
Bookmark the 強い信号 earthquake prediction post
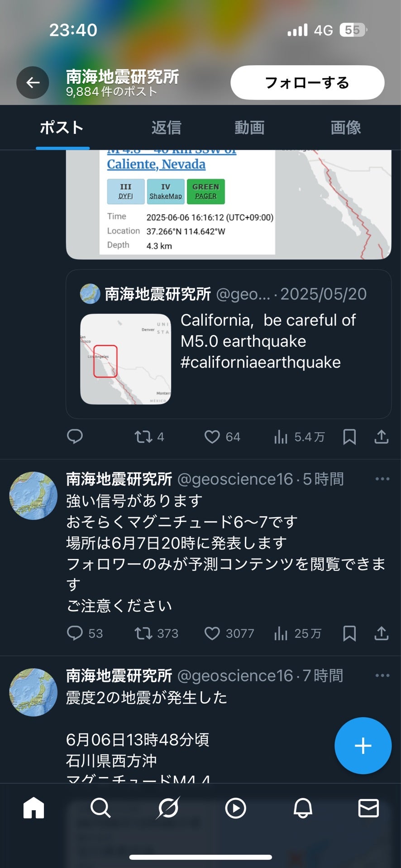(349, 633)
